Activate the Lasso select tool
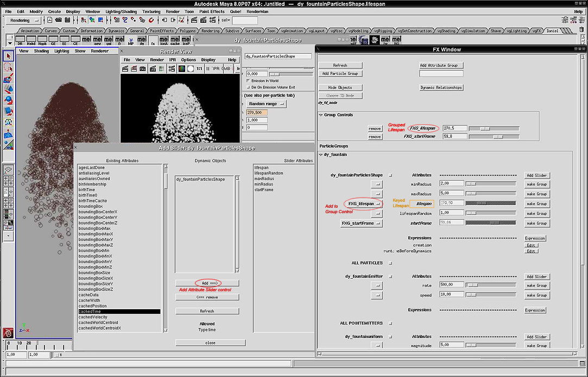This screenshot has width=588, height=377. coord(8,67)
